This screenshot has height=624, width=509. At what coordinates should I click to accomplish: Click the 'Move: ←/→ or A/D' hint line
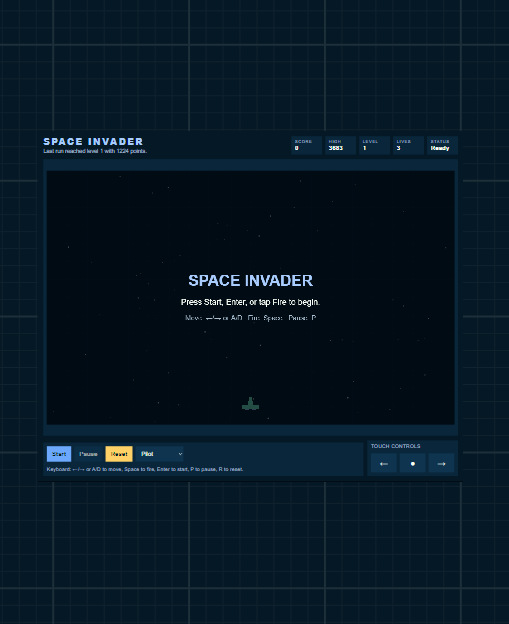[250, 318]
